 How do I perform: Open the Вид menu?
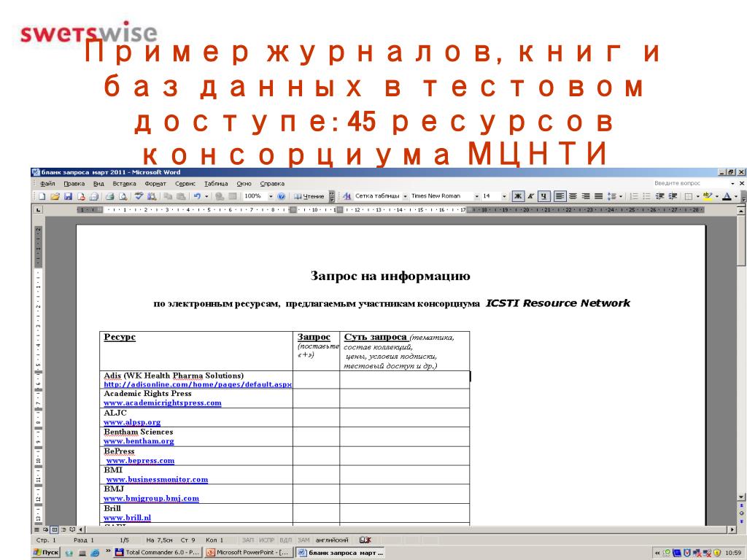[98, 183]
